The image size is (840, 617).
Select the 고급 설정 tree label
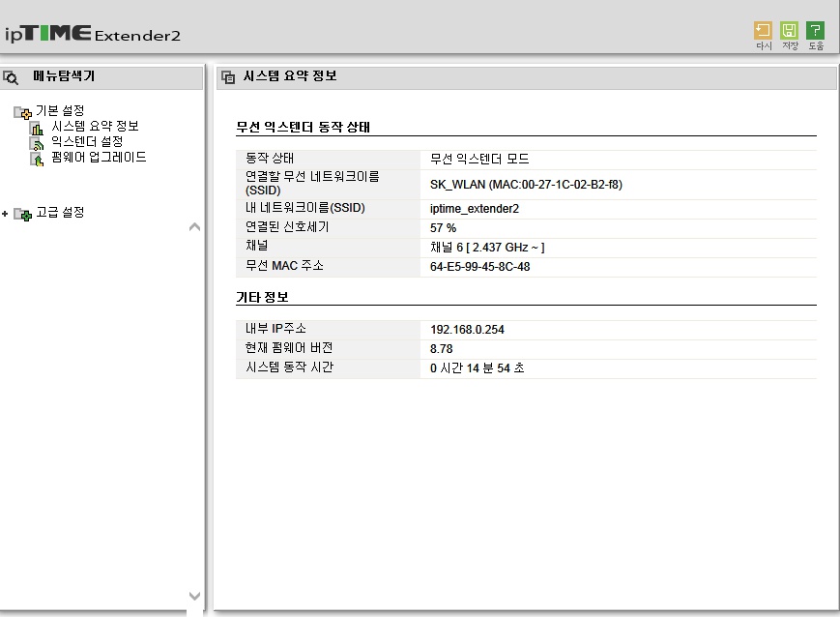60,213
